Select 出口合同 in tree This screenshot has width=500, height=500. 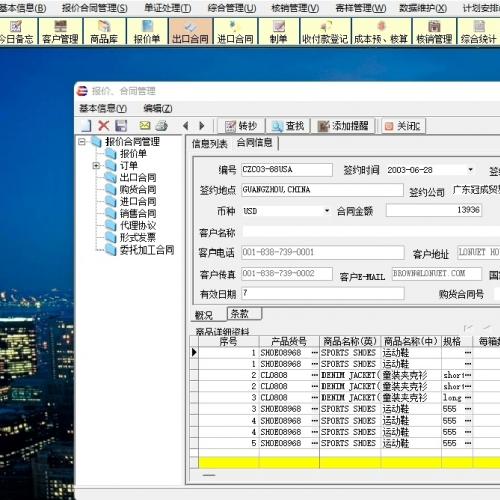click(x=138, y=177)
